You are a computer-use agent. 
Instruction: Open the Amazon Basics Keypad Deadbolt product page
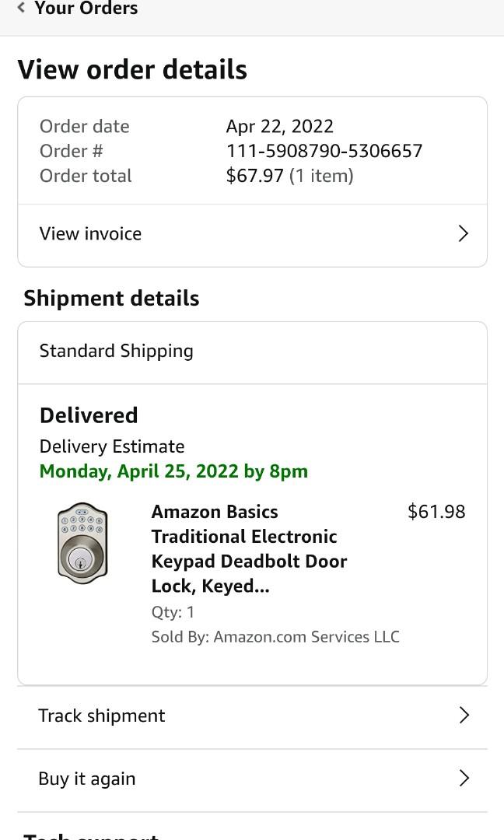[x=249, y=548]
